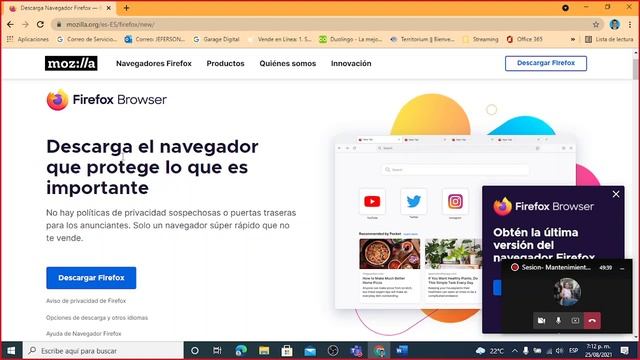640x360 pixels.
Task: Expand the hidden bookmarks chevron
Action: pos(573,39)
